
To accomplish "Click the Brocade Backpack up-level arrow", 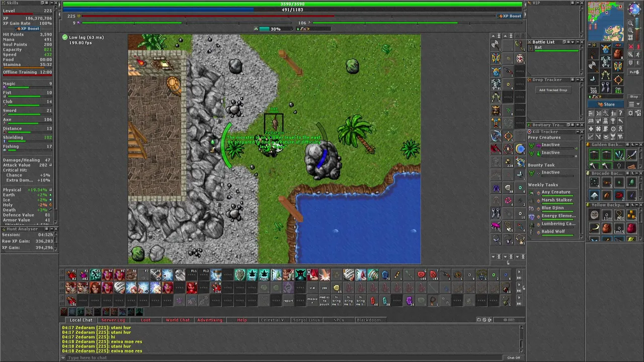I will pos(632,173).
